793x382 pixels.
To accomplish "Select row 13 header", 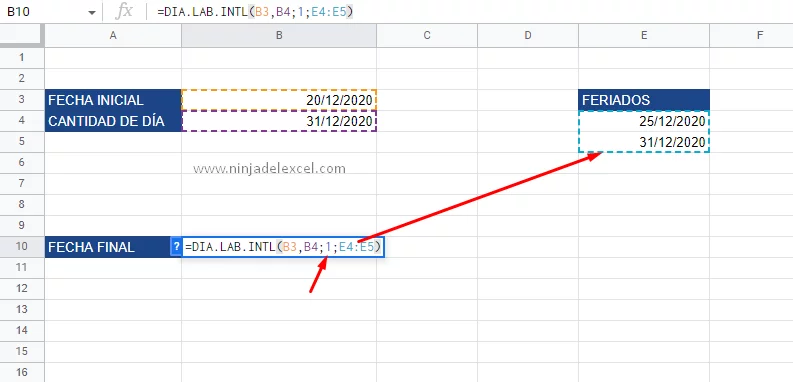I will click(22, 310).
